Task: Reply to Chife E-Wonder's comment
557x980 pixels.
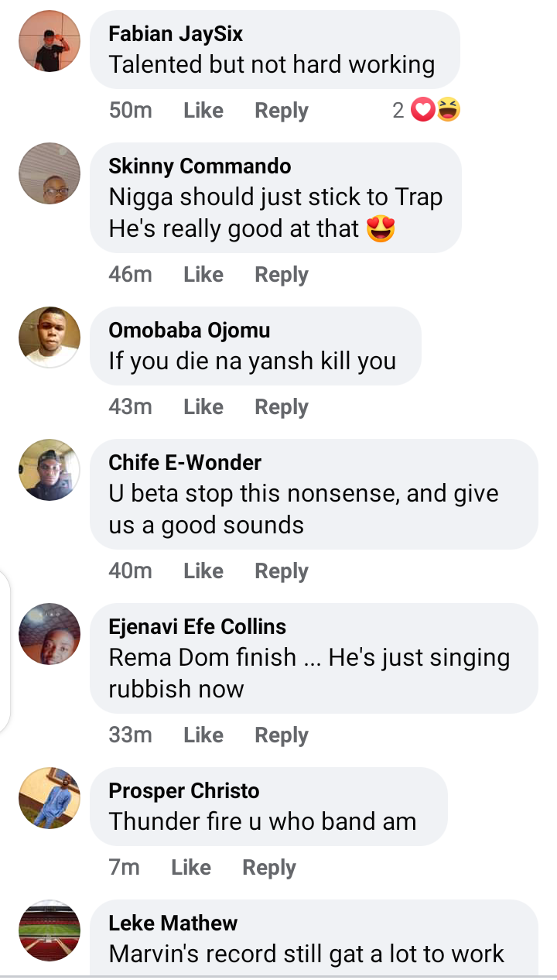Action: pos(282,571)
